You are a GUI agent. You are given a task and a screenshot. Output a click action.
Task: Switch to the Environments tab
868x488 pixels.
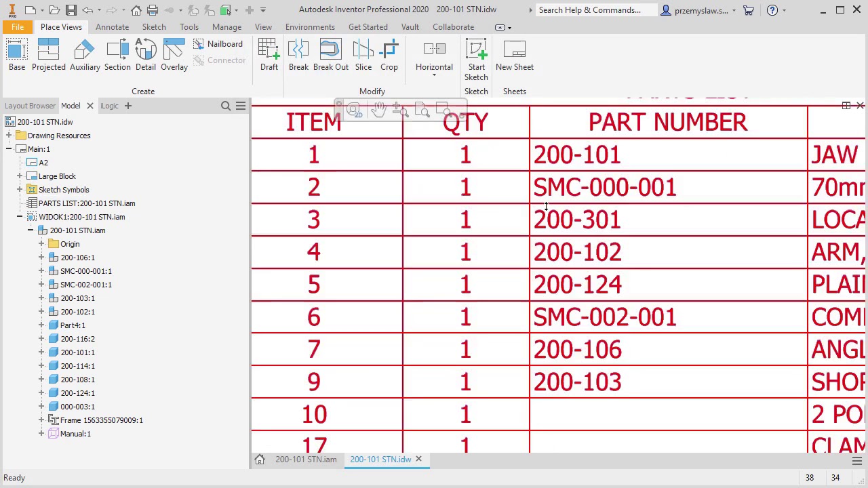tap(310, 27)
